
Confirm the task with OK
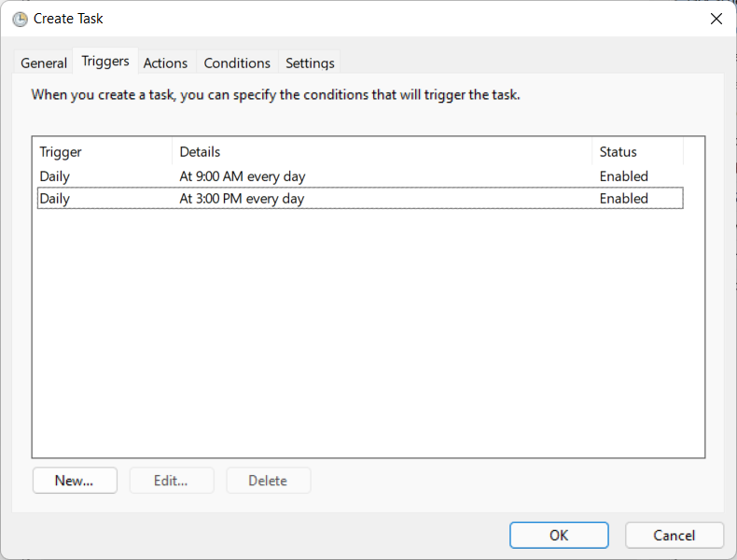559,535
